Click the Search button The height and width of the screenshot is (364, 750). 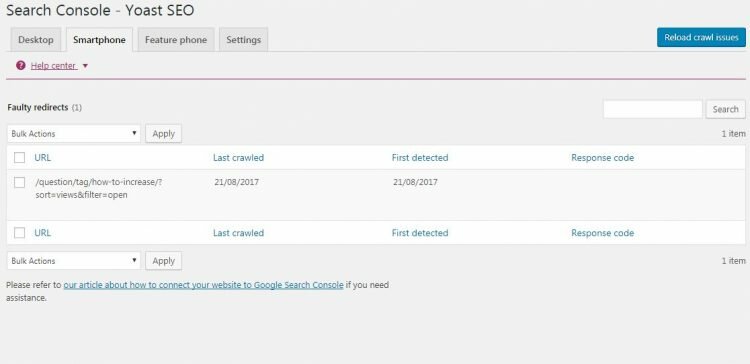click(x=726, y=109)
